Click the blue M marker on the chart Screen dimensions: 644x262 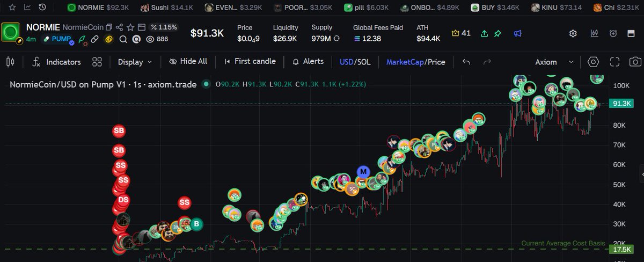363,172
